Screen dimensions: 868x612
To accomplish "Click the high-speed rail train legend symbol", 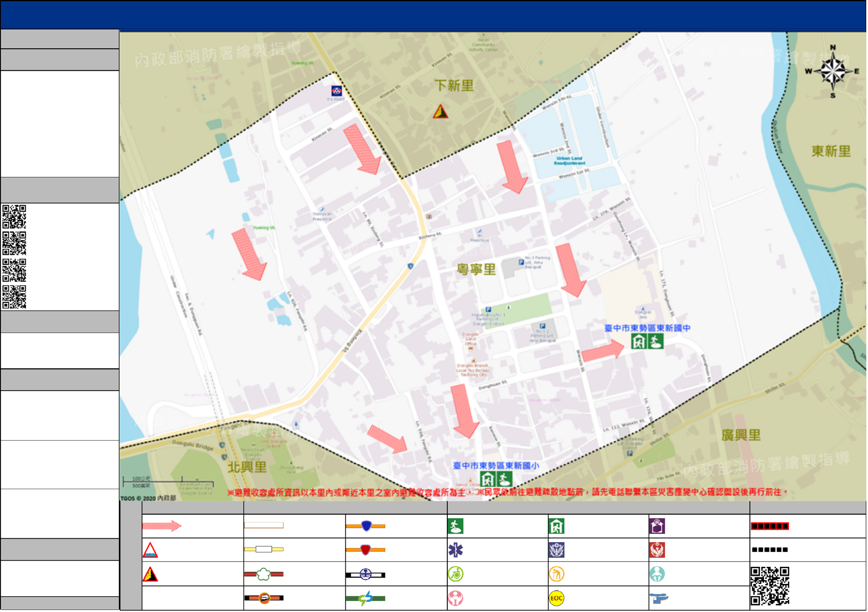I will point(264,599).
